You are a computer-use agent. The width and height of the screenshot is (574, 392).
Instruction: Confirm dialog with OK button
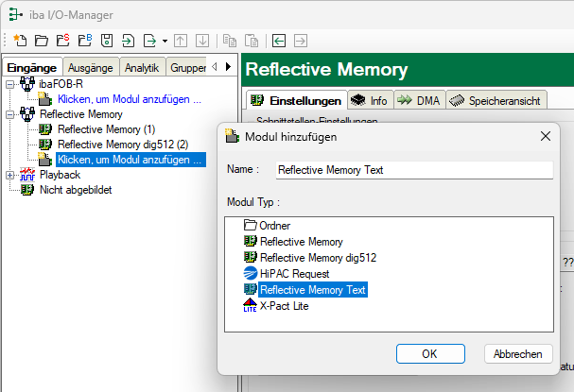click(x=428, y=353)
